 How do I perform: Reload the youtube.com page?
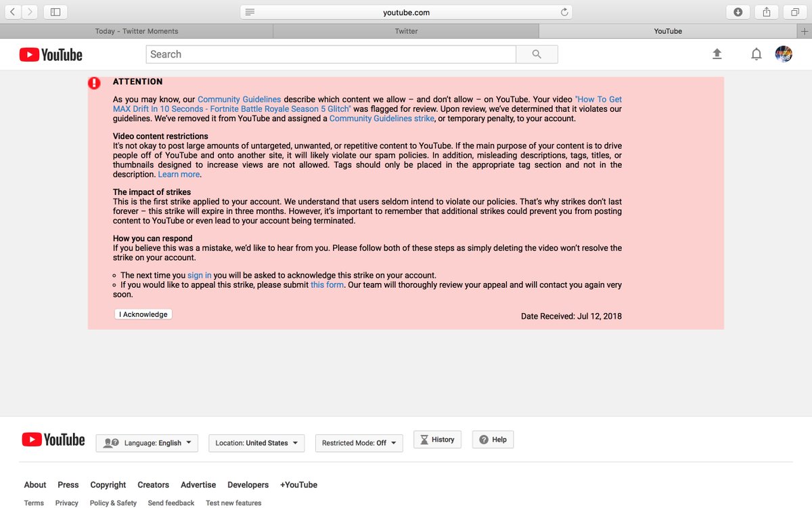pyautogui.click(x=564, y=12)
